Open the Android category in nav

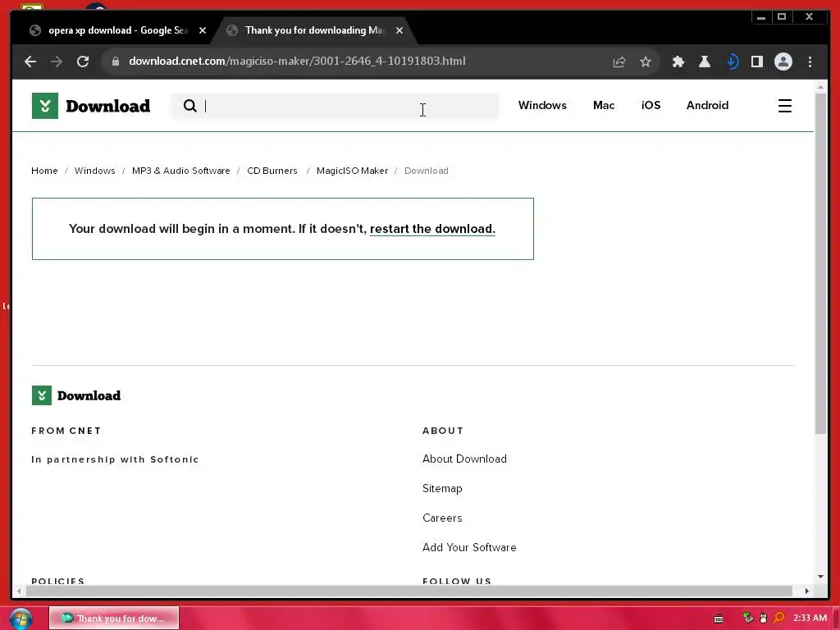[707, 106]
